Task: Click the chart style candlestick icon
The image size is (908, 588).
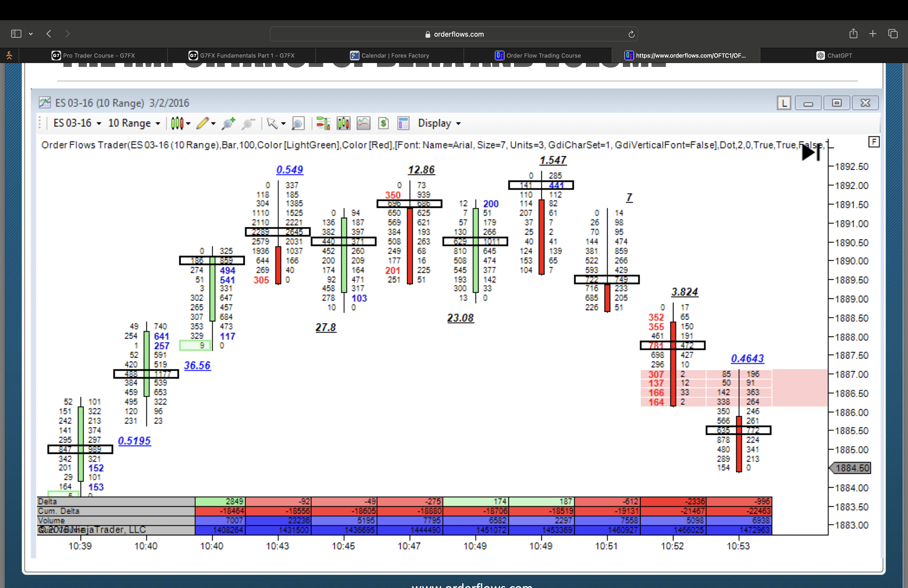Action: coord(177,123)
